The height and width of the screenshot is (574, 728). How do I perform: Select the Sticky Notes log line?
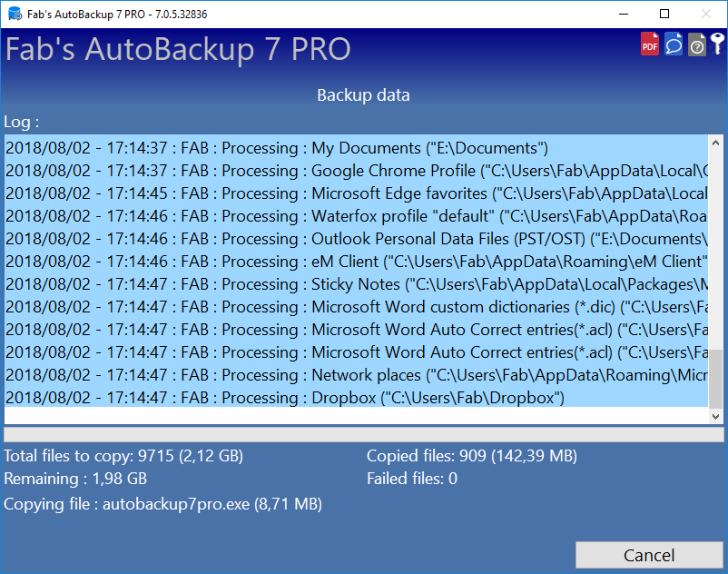coord(356,284)
